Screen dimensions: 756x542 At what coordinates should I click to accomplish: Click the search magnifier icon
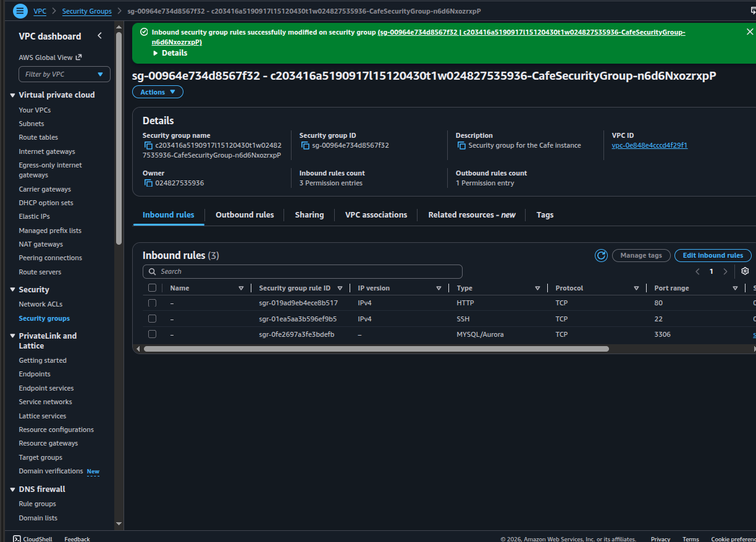coord(152,271)
